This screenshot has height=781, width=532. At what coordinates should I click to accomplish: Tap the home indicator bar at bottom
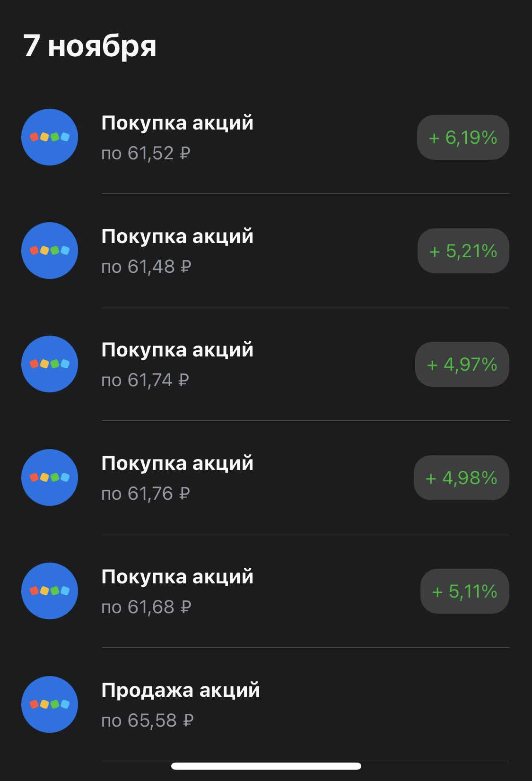point(266,766)
